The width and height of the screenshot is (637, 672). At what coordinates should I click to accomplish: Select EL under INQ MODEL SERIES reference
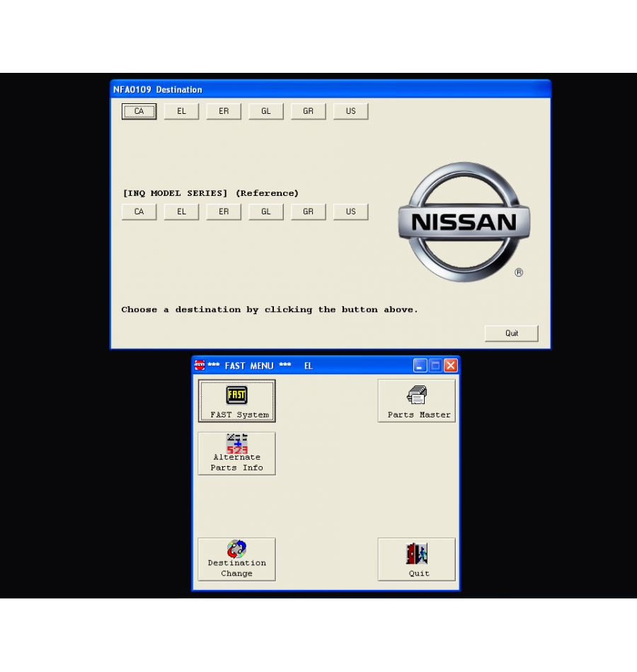(x=181, y=212)
